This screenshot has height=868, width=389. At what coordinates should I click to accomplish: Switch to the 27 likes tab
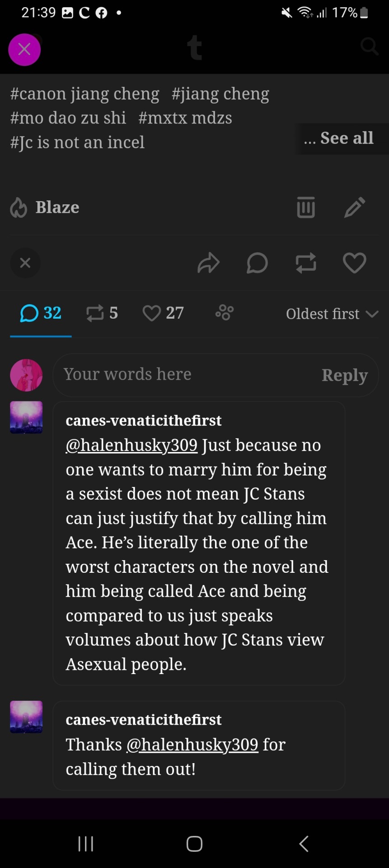pos(163,313)
